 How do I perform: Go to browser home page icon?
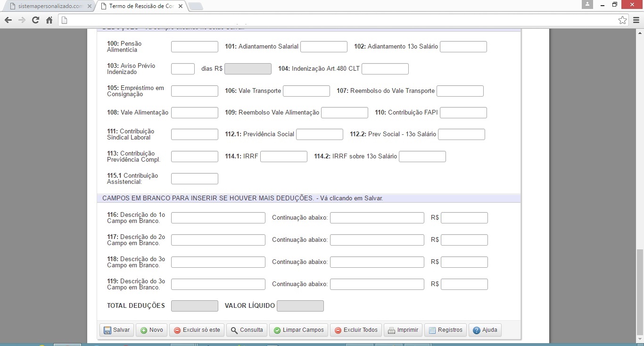point(49,20)
